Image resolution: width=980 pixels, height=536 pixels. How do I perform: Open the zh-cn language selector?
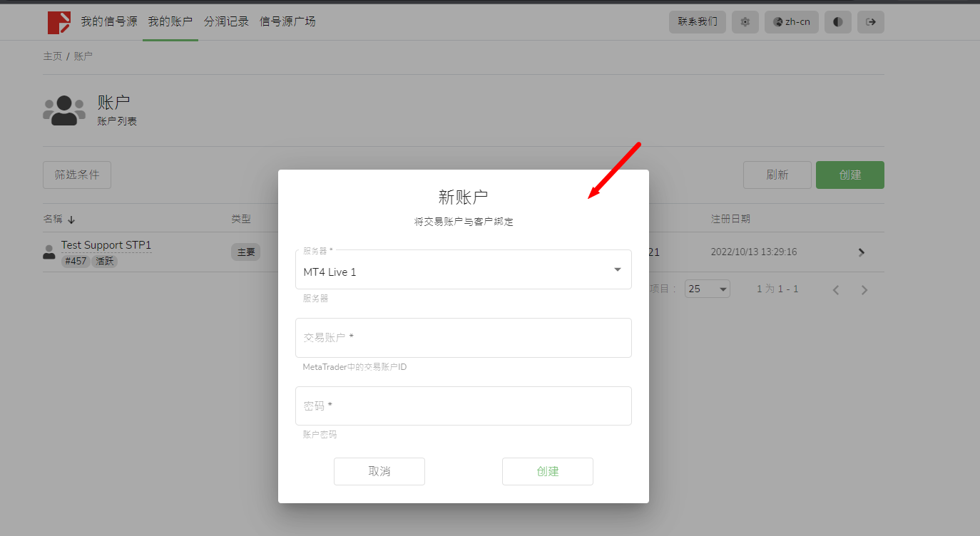792,22
